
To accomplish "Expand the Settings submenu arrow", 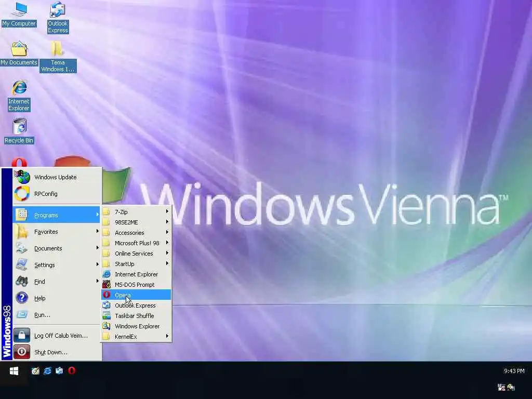I will (x=97, y=264).
